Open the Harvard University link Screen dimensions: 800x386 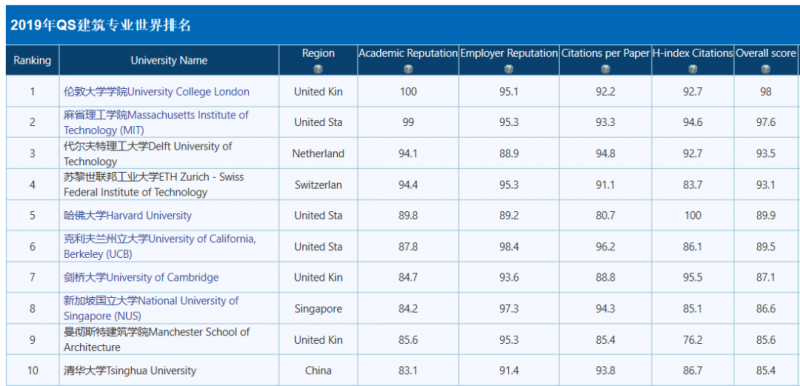(x=128, y=215)
